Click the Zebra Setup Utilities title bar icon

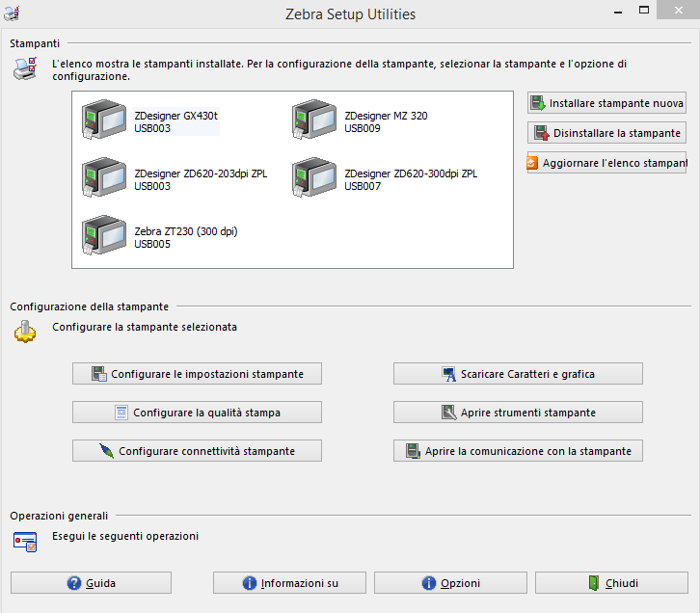click(x=12, y=13)
